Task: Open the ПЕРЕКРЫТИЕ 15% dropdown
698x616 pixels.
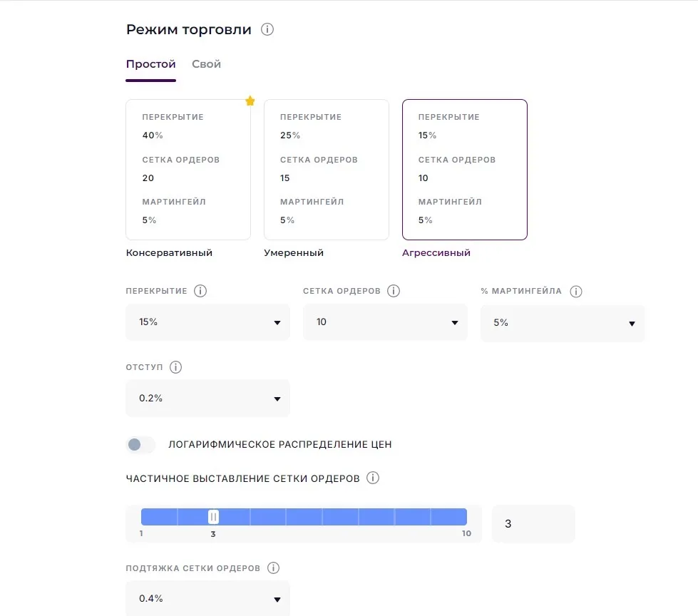Action: (207, 322)
